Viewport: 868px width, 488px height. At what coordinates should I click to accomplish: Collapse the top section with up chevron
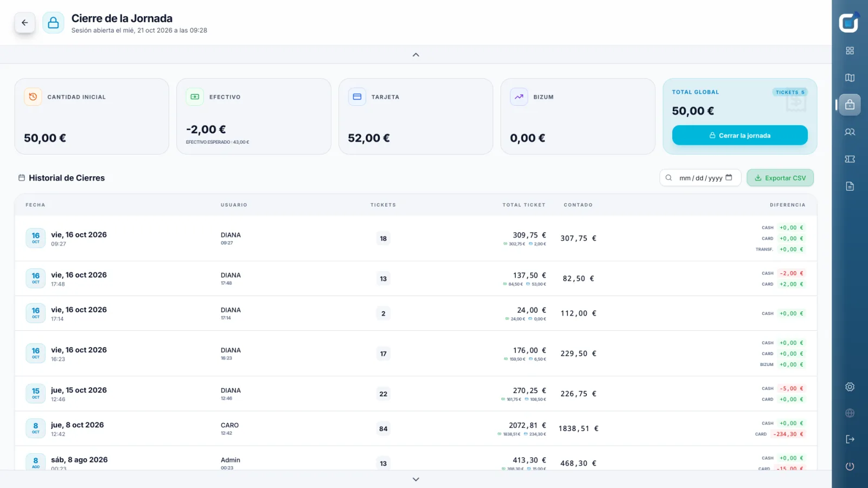[x=416, y=55]
